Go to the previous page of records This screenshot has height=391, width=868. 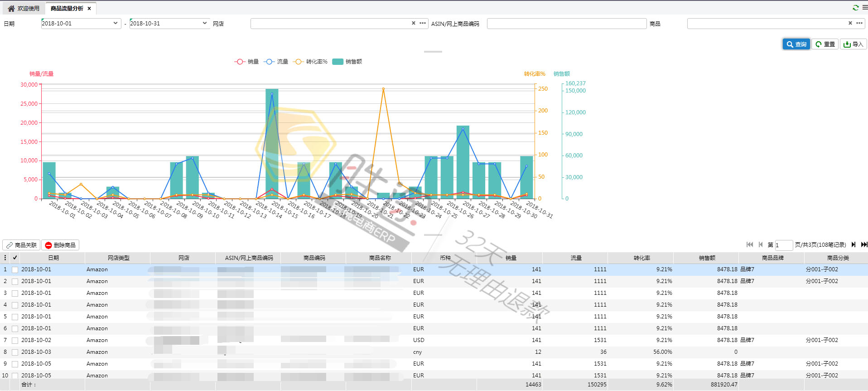tap(761, 244)
